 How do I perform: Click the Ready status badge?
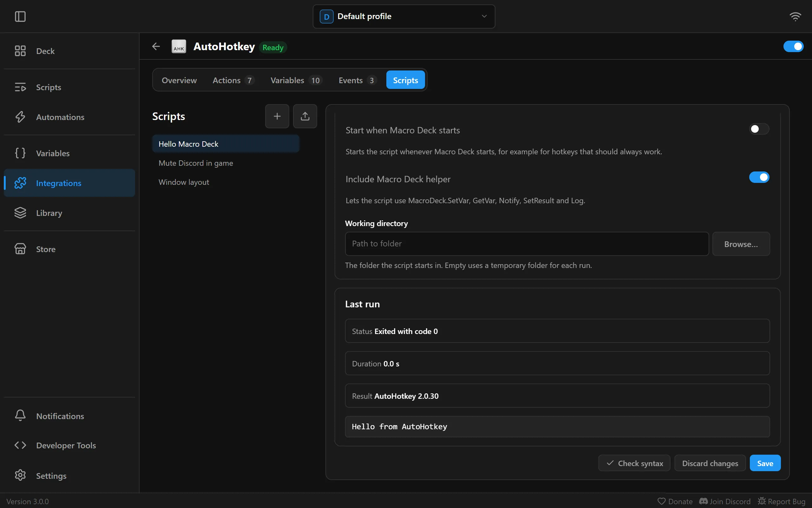click(x=273, y=47)
